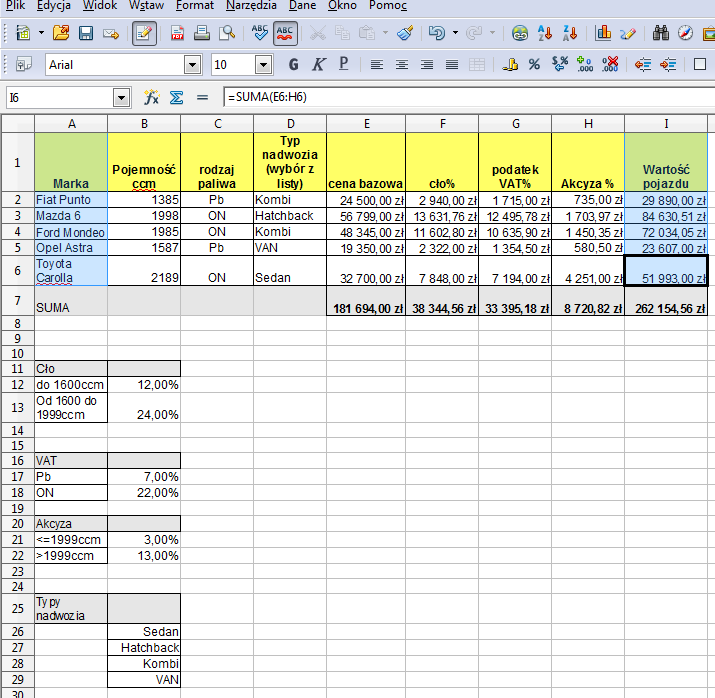The image size is (715, 698).
Task: Open the Widok menu
Action: click(100, 5)
